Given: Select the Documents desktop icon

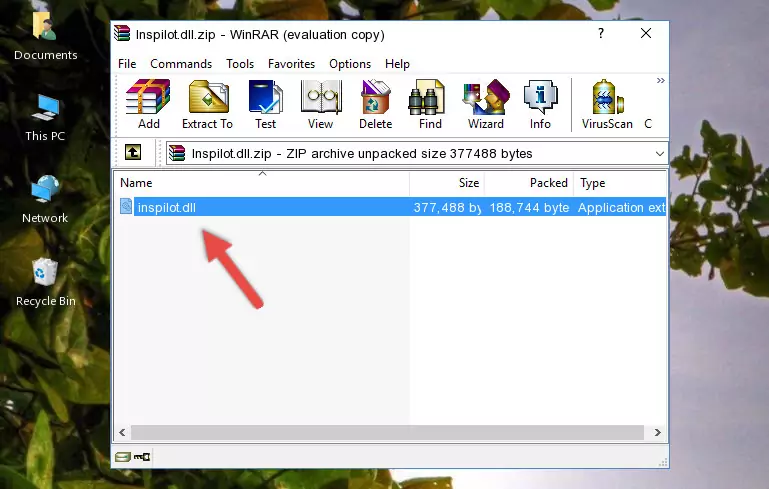Looking at the screenshot, I should tap(46, 36).
